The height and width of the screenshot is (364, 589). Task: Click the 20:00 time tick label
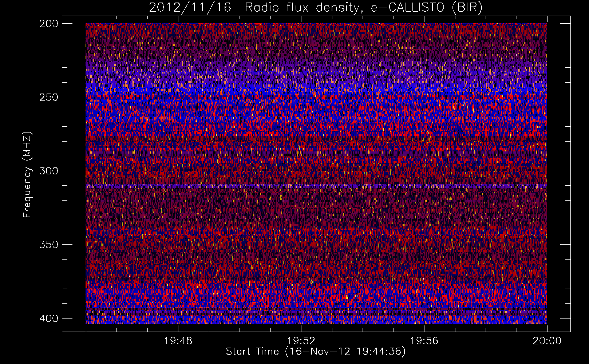(x=547, y=341)
